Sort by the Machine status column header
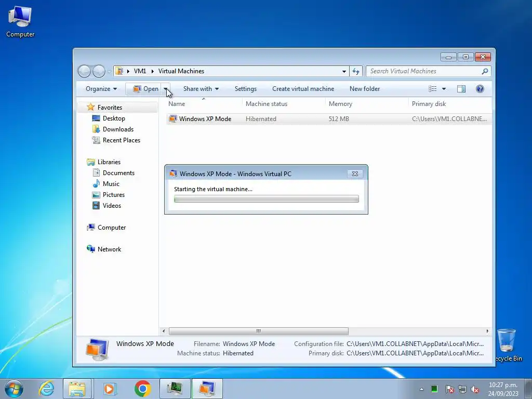The image size is (532, 399). click(x=284, y=104)
